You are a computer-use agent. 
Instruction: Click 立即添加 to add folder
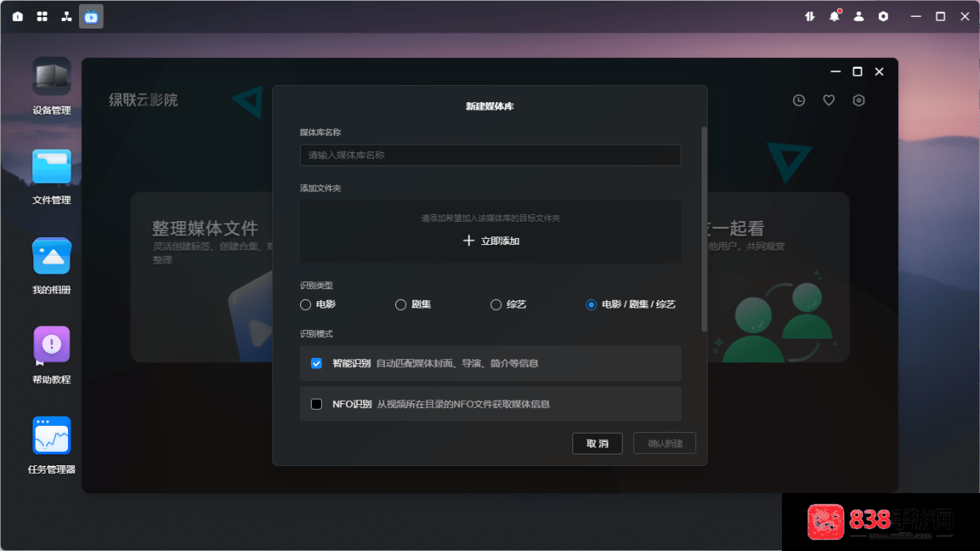coord(490,241)
